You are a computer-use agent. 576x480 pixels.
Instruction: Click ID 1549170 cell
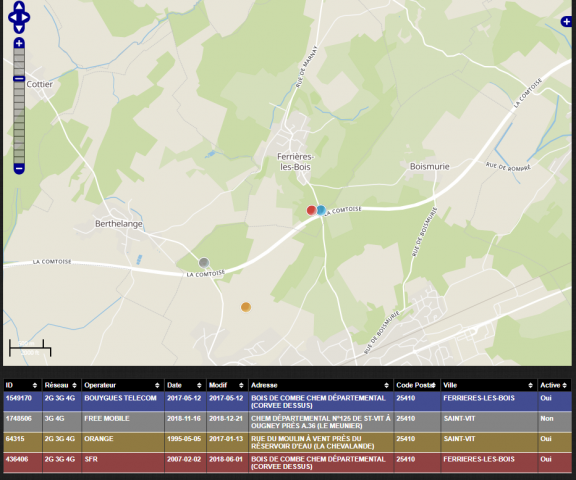[x=22, y=401]
